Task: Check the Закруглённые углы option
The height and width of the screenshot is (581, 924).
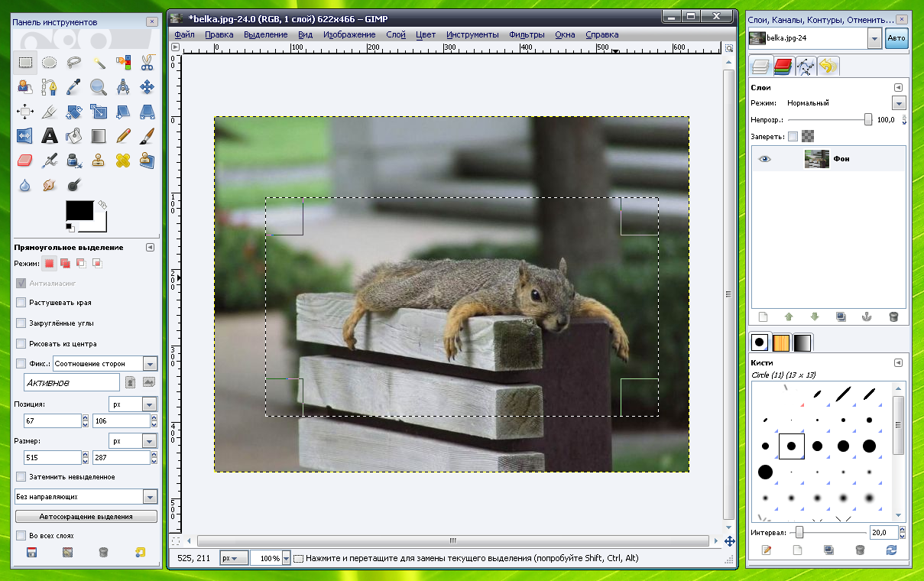Action: pos(21,323)
